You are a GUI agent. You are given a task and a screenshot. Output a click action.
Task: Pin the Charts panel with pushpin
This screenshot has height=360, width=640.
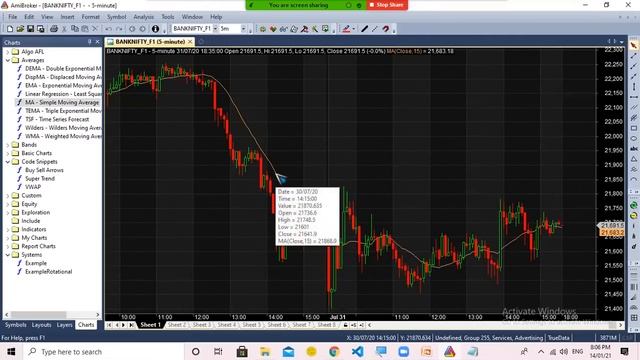click(89, 42)
